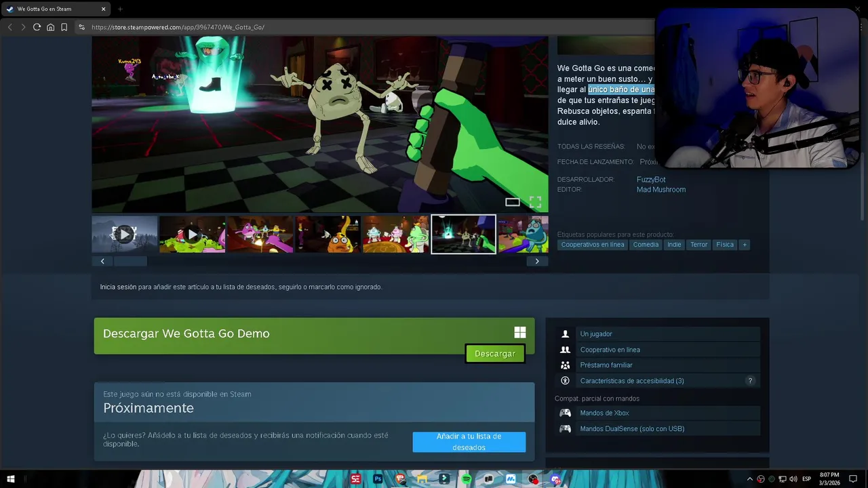Open Spotify from the taskbar

467,479
